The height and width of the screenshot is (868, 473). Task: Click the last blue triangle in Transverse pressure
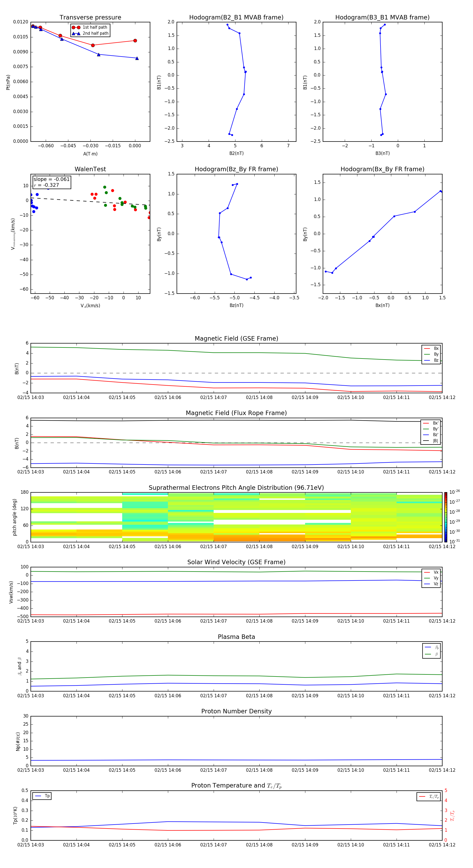(137, 58)
